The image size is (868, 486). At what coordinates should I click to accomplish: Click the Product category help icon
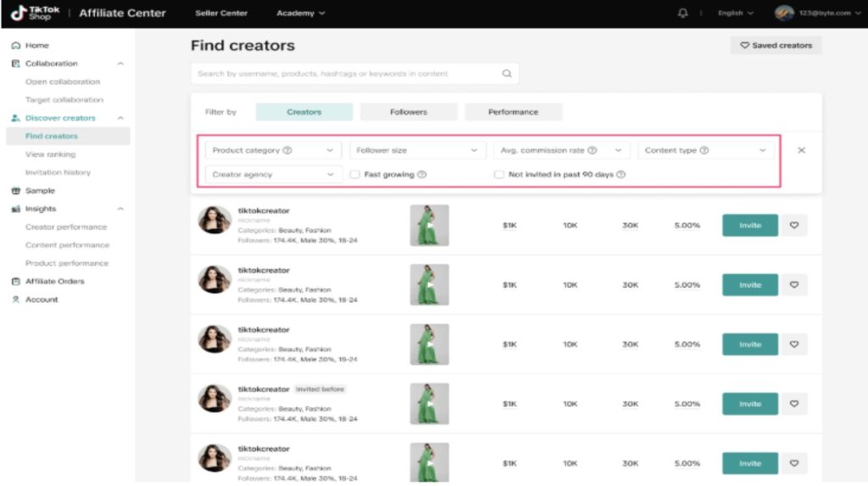pos(287,151)
